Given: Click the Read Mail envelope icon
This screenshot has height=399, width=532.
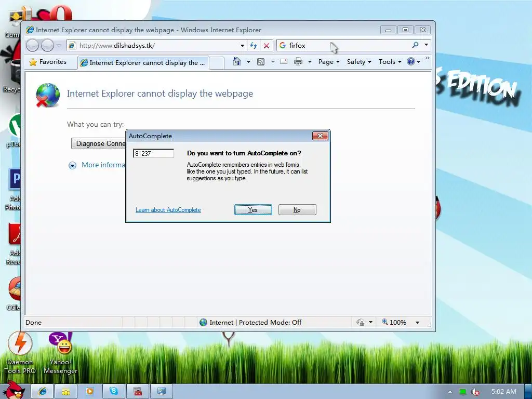Looking at the screenshot, I should 284,61.
